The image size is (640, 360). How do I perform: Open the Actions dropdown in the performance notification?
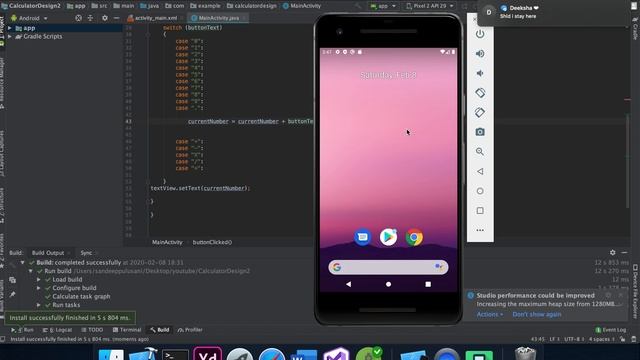tap(489, 314)
